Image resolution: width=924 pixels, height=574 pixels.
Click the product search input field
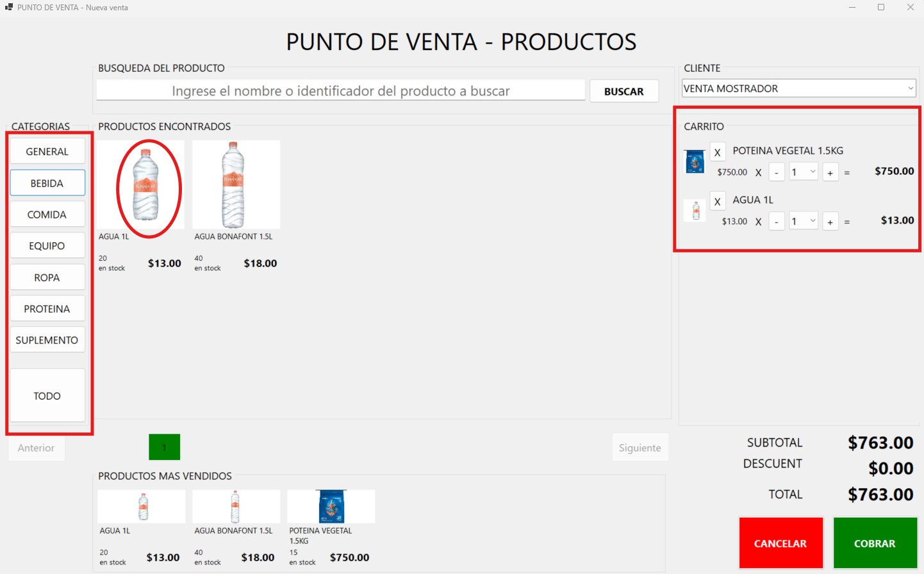coord(341,91)
